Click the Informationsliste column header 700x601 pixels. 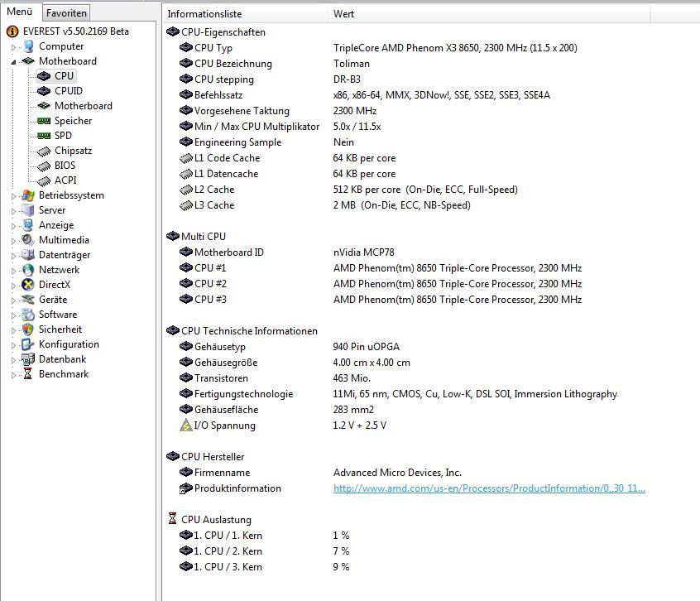[x=246, y=14]
